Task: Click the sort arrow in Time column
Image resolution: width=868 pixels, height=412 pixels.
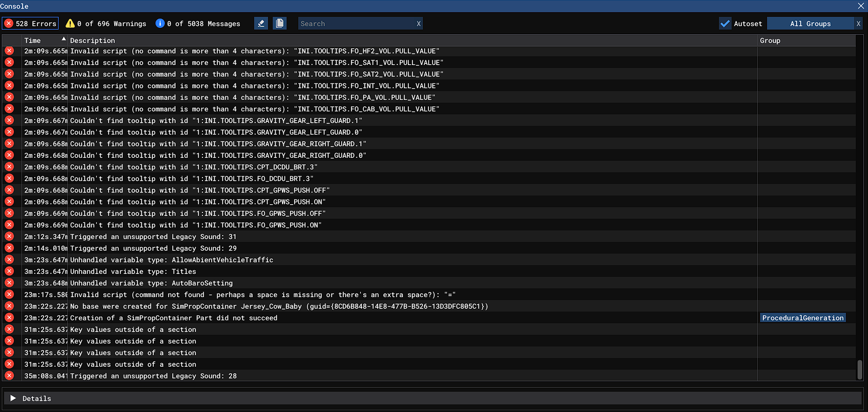Action: [x=63, y=39]
